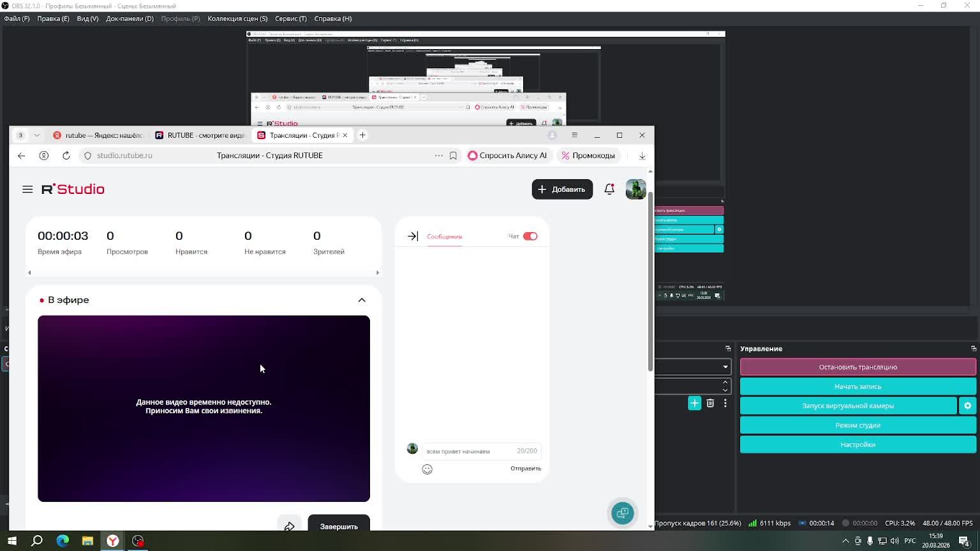Add a new item with OBS plus button
980x551 pixels.
pos(694,403)
